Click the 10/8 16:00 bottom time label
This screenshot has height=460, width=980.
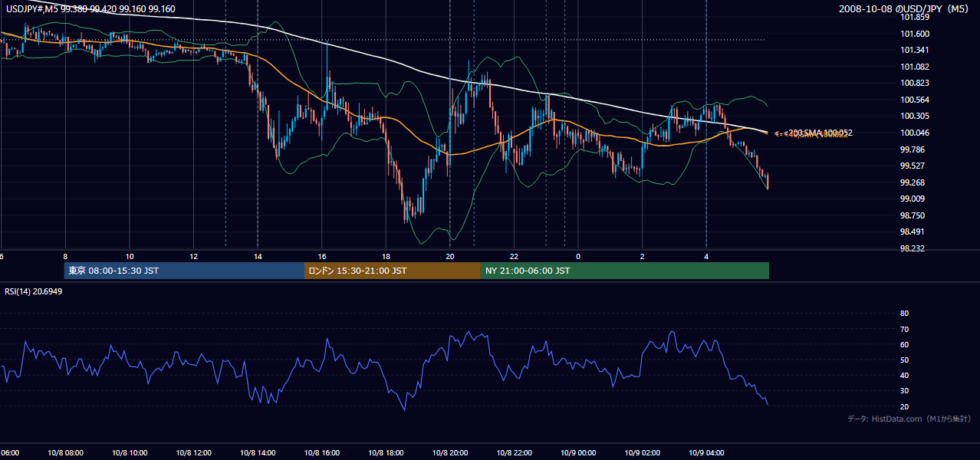(x=322, y=453)
